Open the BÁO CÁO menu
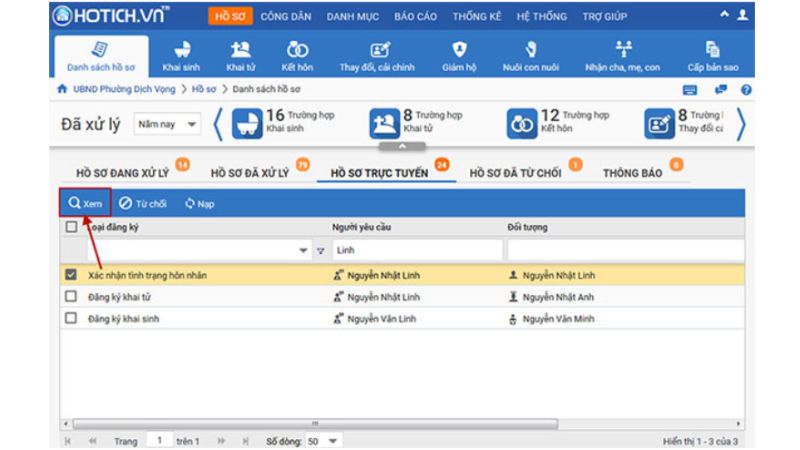This screenshot has width=800, height=450. 415,16
